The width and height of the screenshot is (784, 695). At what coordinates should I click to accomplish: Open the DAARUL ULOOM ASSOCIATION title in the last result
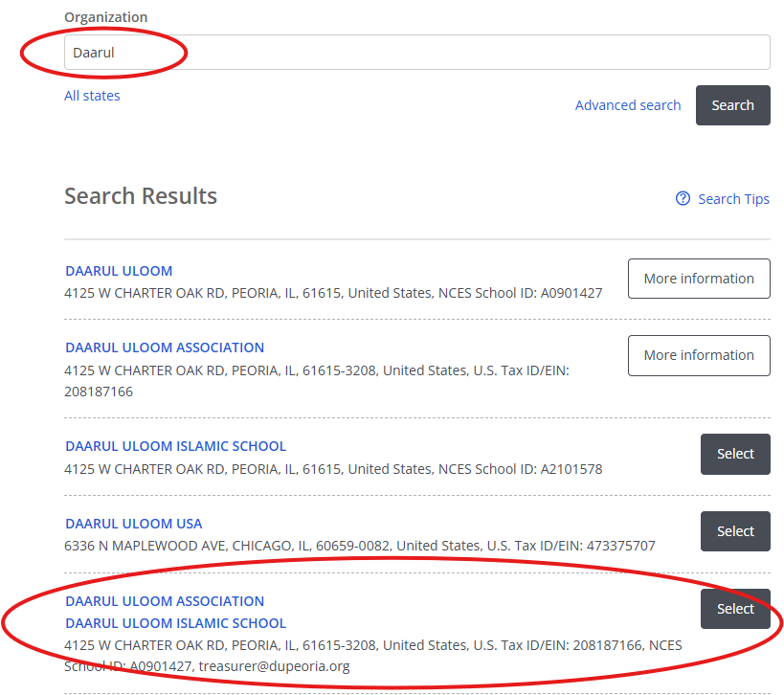click(x=165, y=601)
